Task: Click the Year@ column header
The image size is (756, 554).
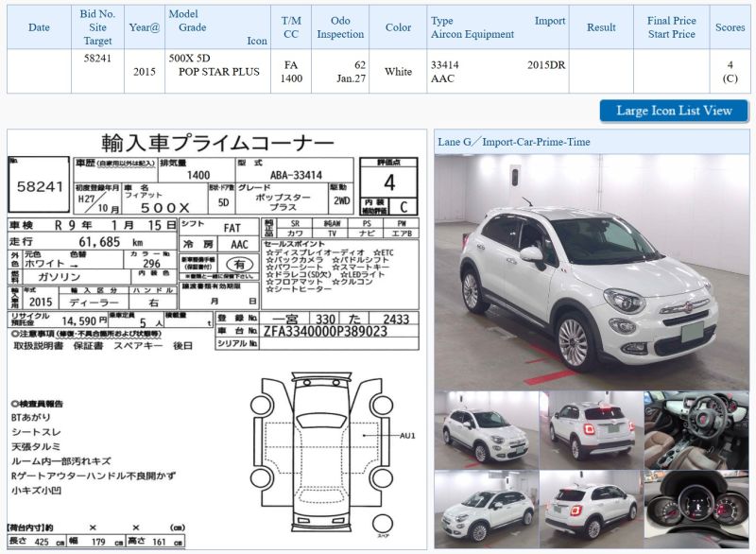Action: [x=145, y=27]
